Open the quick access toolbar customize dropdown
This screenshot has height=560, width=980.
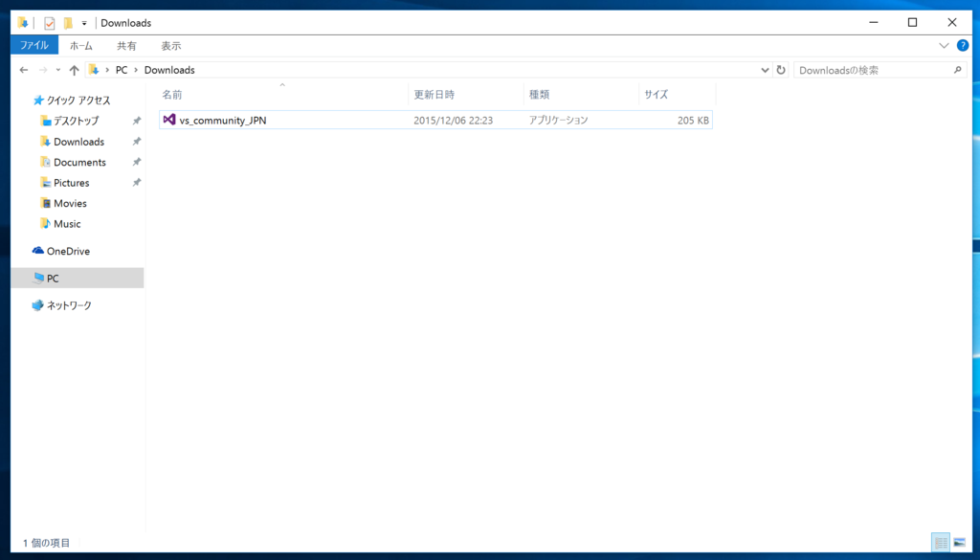(82, 22)
